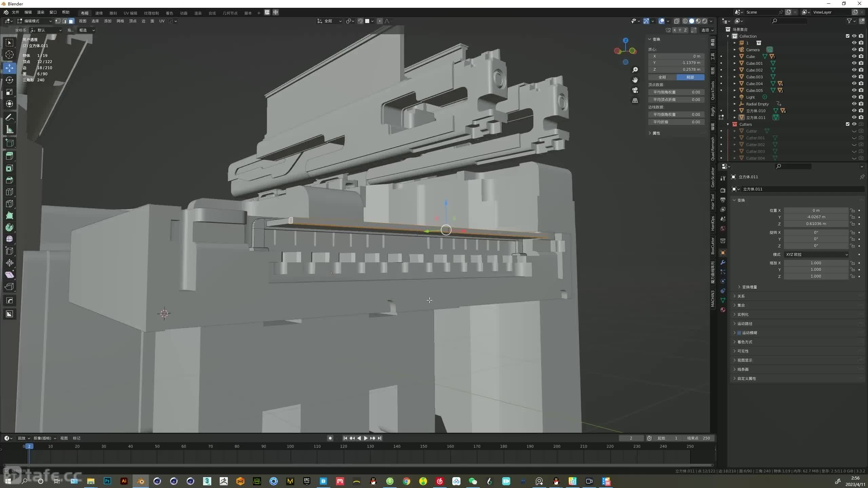The image size is (868, 488).
Task: Enable edge select mode
Action: point(64,21)
